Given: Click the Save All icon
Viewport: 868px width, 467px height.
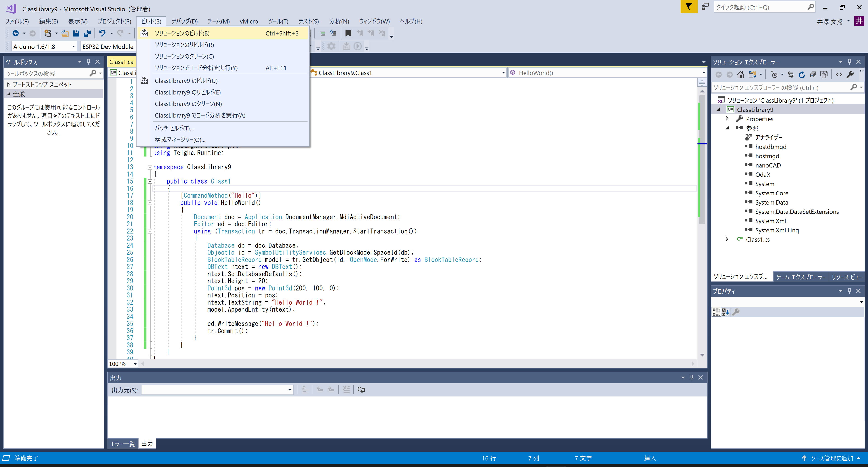Looking at the screenshot, I should 87,33.
